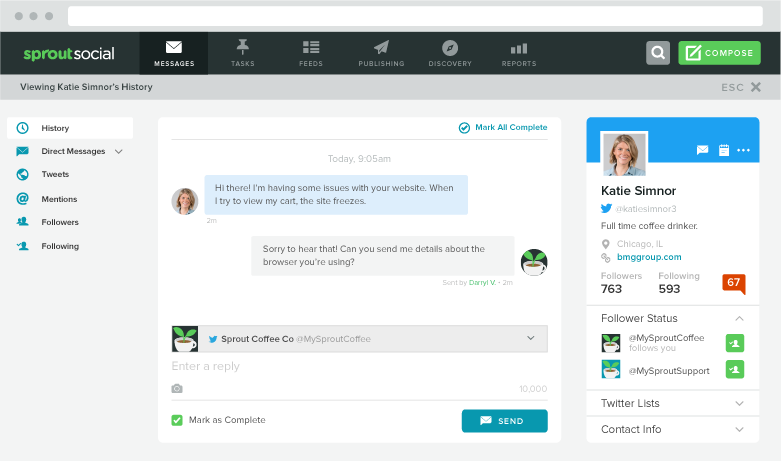The width and height of the screenshot is (781, 461).
Task: Click the profile envelope message icon
Action: click(x=702, y=150)
